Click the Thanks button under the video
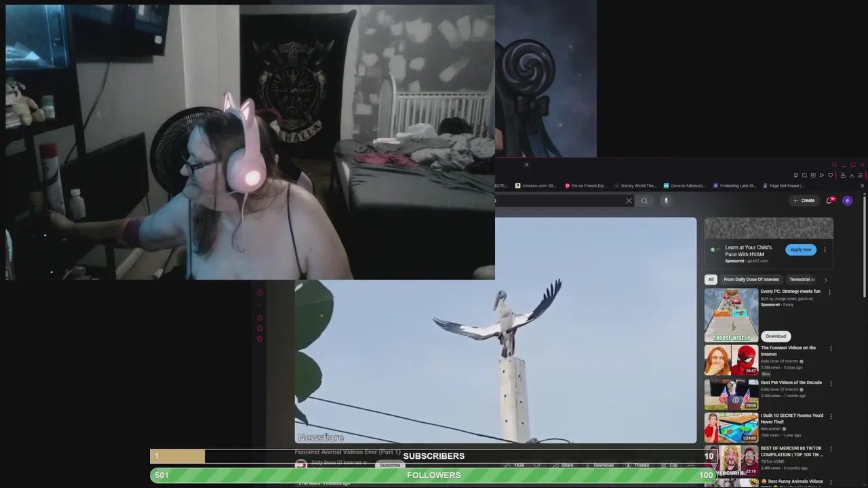Screen dimensions: 868x488 [638, 465]
